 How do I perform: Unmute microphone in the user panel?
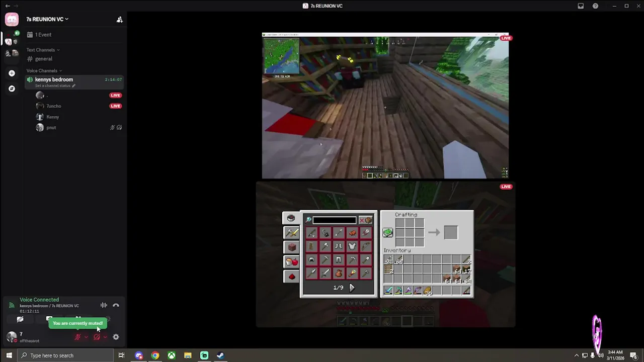[77, 337]
